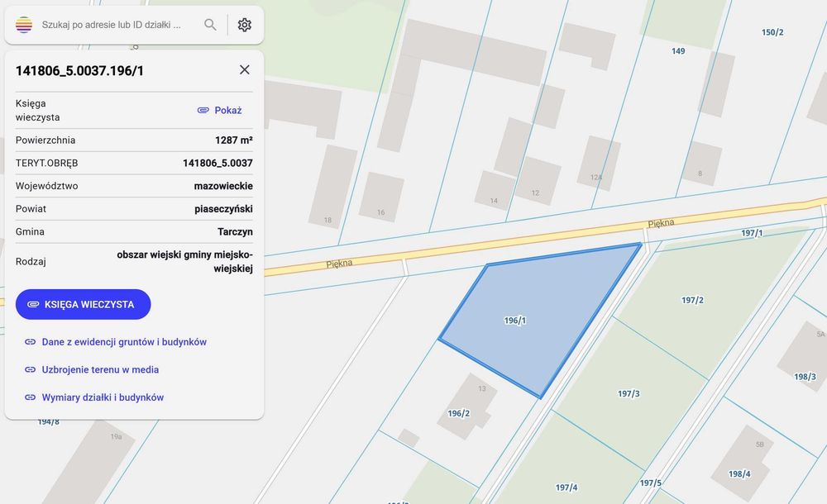Click building number 14 on map

(494, 200)
